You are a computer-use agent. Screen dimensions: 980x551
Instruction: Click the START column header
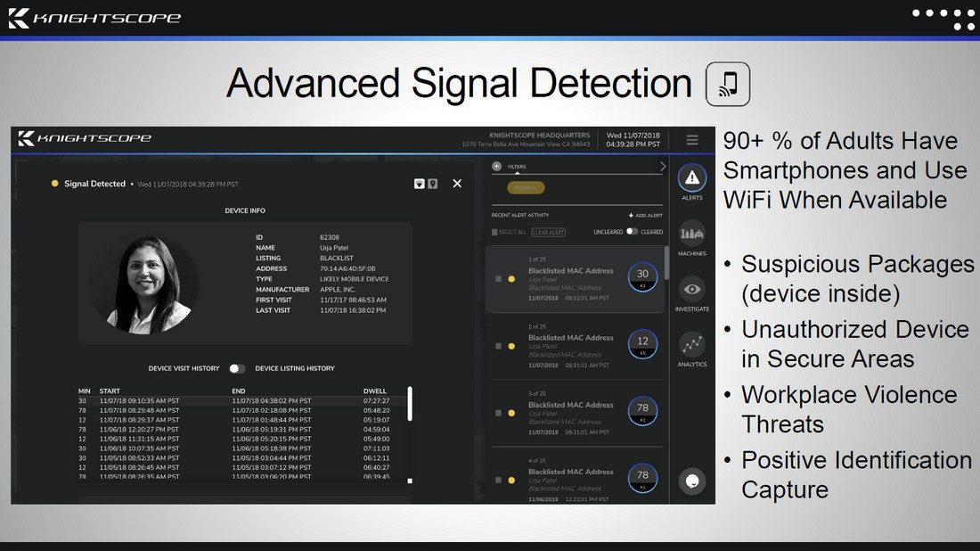pos(110,391)
